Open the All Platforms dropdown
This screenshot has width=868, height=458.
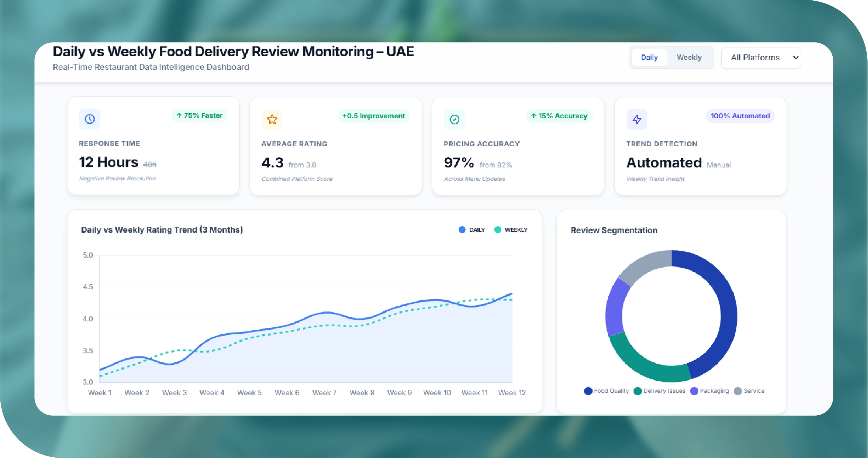pyautogui.click(x=755, y=58)
